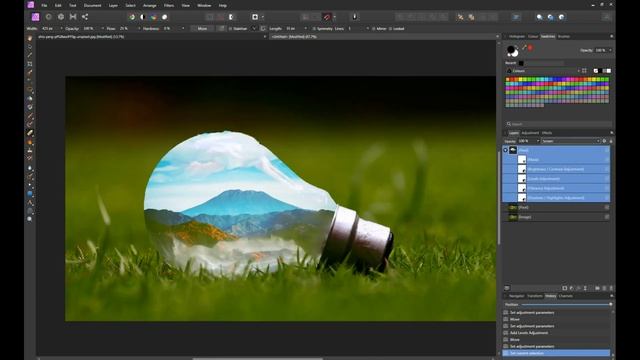
Task: Switch to the Histogram tab
Action: tap(517, 36)
